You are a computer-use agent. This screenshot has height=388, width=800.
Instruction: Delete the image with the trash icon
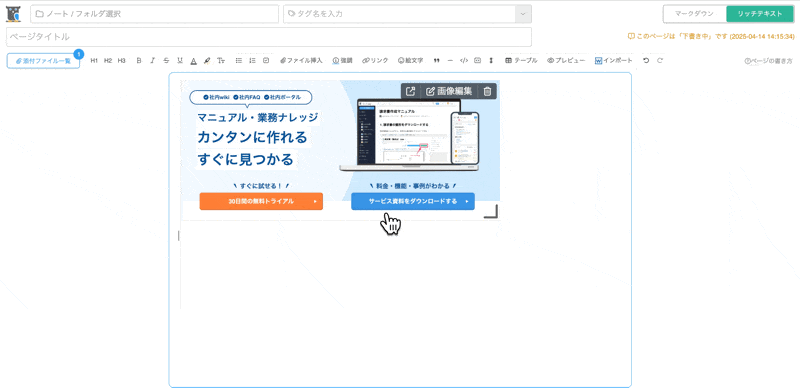tap(487, 91)
